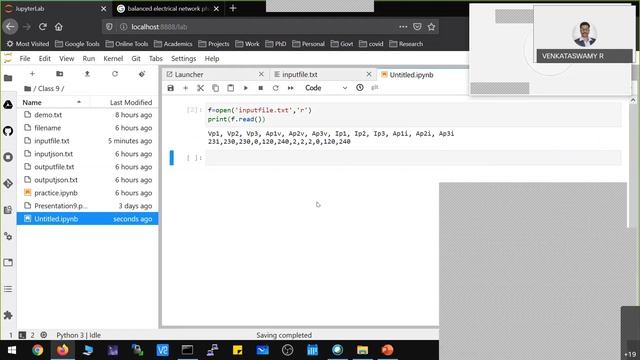The height and width of the screenshot is (360, 640).
Task: Open the property inspector gears sidebar icon
Action: [x=8, y=236]
